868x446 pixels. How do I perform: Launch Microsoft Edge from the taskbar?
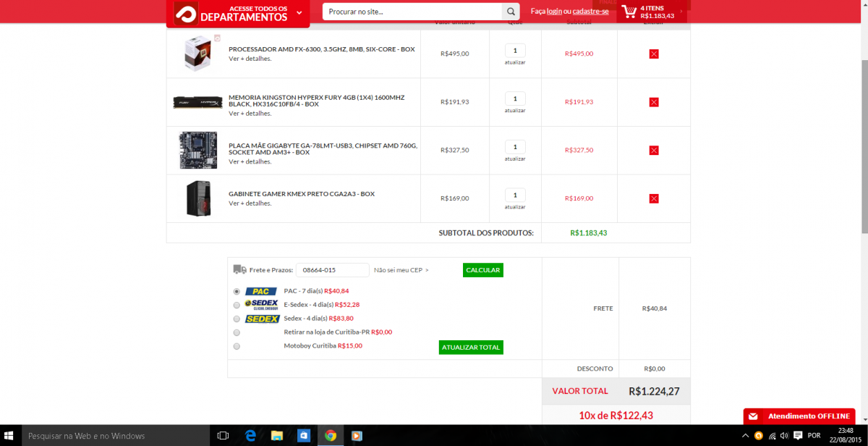(250, 436)
